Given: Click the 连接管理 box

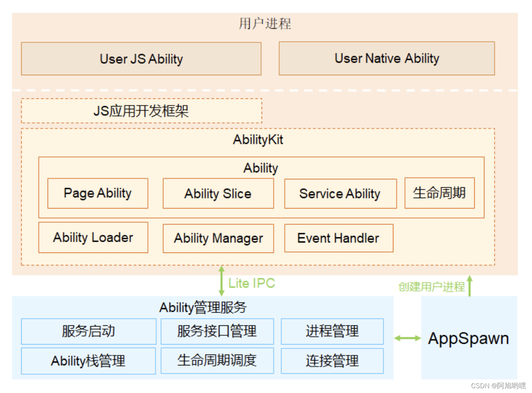Looking at the screenshot, I should tap(332, 361).
